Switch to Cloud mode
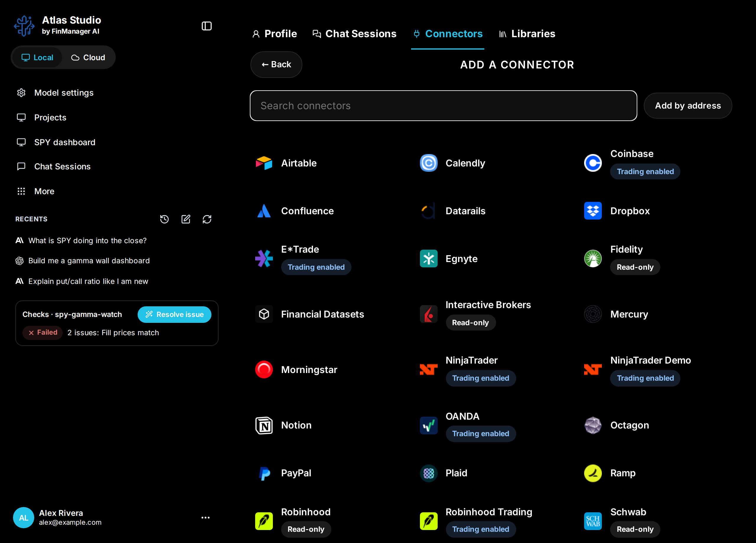This screenshot has width=756, height=543. tap(88, 57)
